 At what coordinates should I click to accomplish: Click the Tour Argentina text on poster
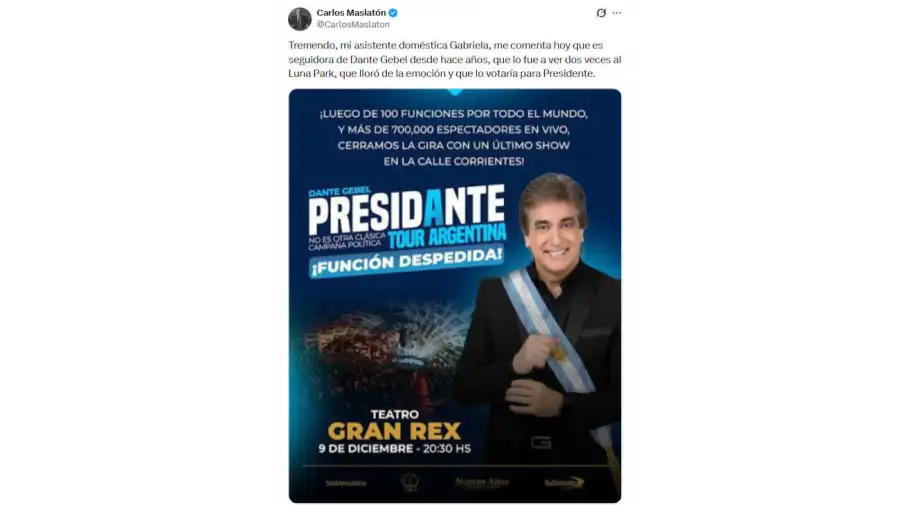pos(447,236)
